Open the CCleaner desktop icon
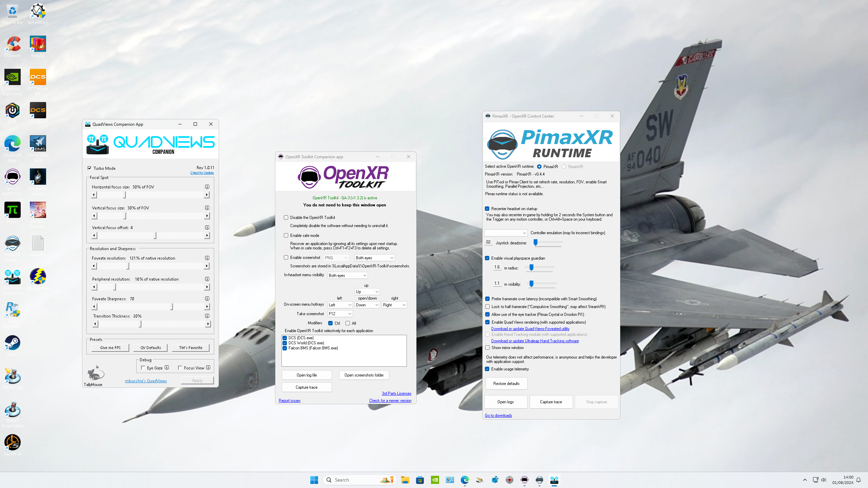 (x=13, y=47)
